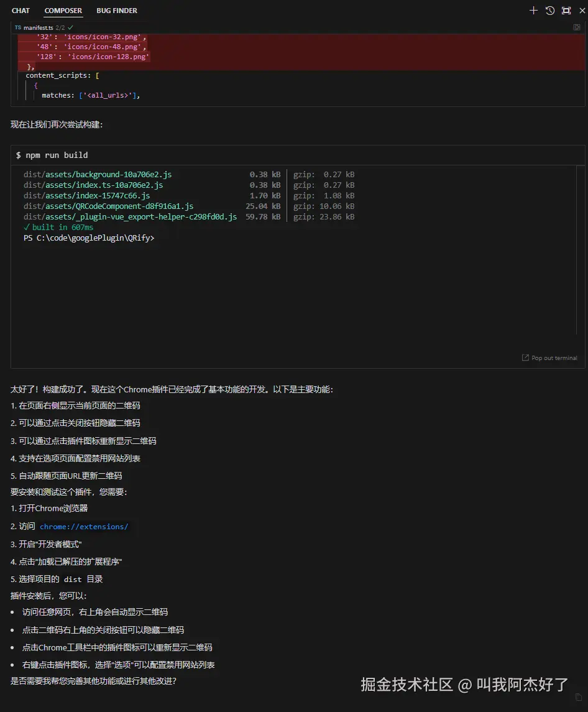Screen dimensions: 588x712
Task: Click the removed 'icons/icon-48.png' diff line
Action: pos(91,47)
